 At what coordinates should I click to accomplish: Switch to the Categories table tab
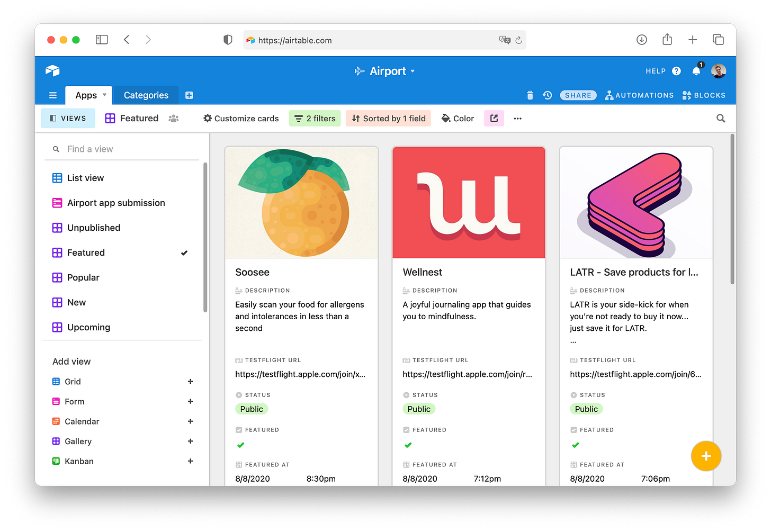(x=146, y=95)
